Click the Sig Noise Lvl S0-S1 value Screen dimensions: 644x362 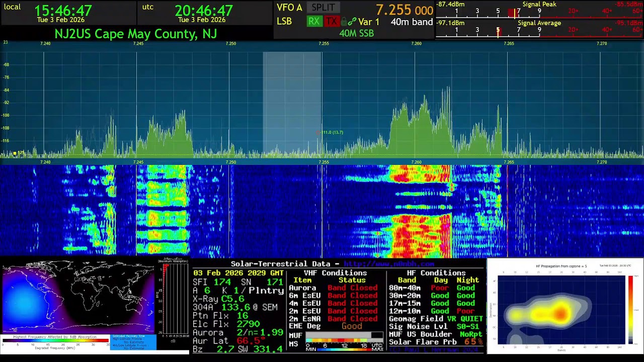pos(468,326)
